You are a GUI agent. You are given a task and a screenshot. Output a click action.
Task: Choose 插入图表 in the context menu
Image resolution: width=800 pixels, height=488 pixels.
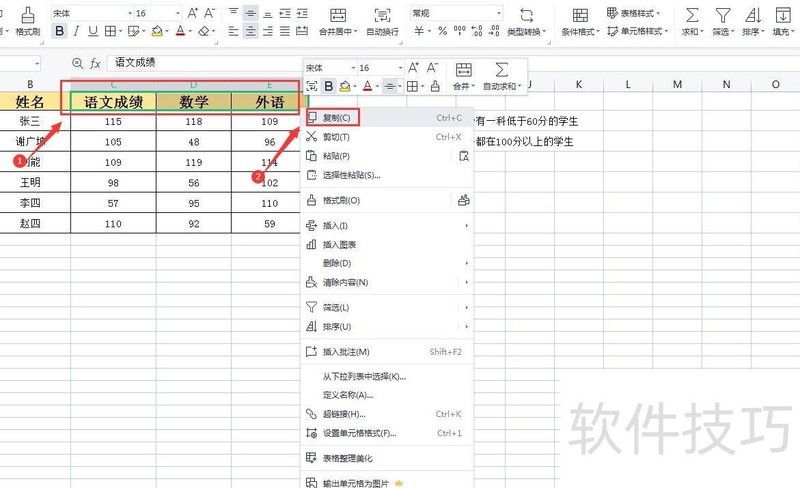tap(387, 245)
